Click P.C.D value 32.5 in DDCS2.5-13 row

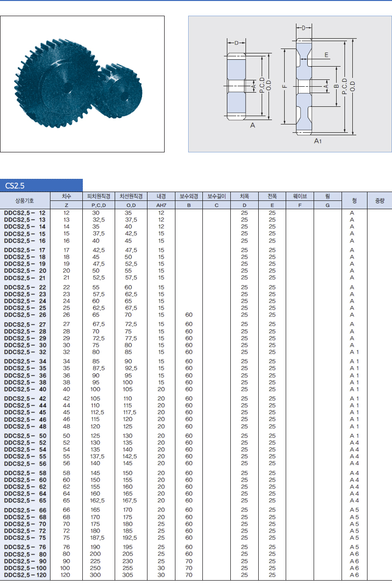(98, 220)
